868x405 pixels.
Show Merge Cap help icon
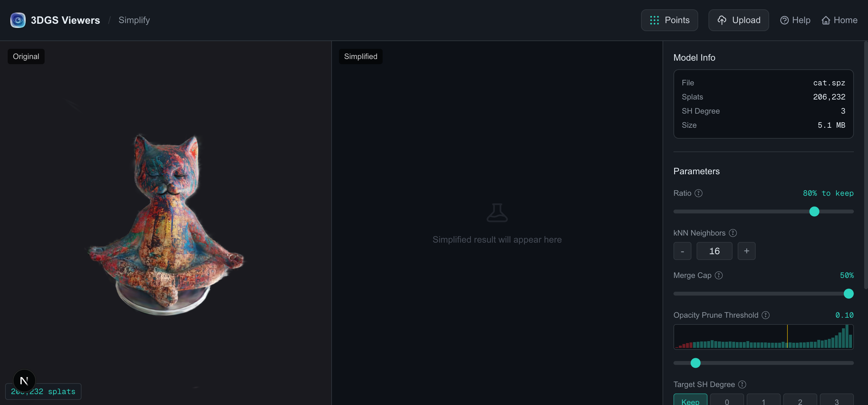719,275
